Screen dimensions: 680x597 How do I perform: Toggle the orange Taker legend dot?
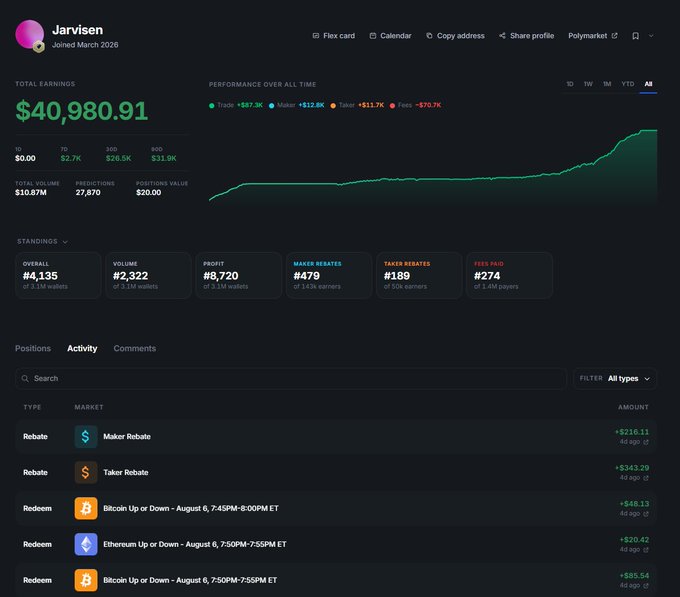(333, 105)
